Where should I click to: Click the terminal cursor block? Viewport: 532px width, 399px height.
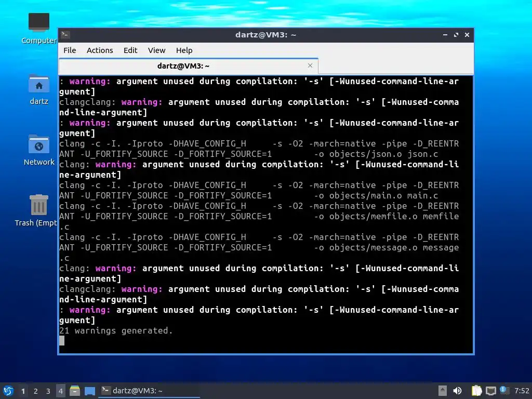click(62, 341)
